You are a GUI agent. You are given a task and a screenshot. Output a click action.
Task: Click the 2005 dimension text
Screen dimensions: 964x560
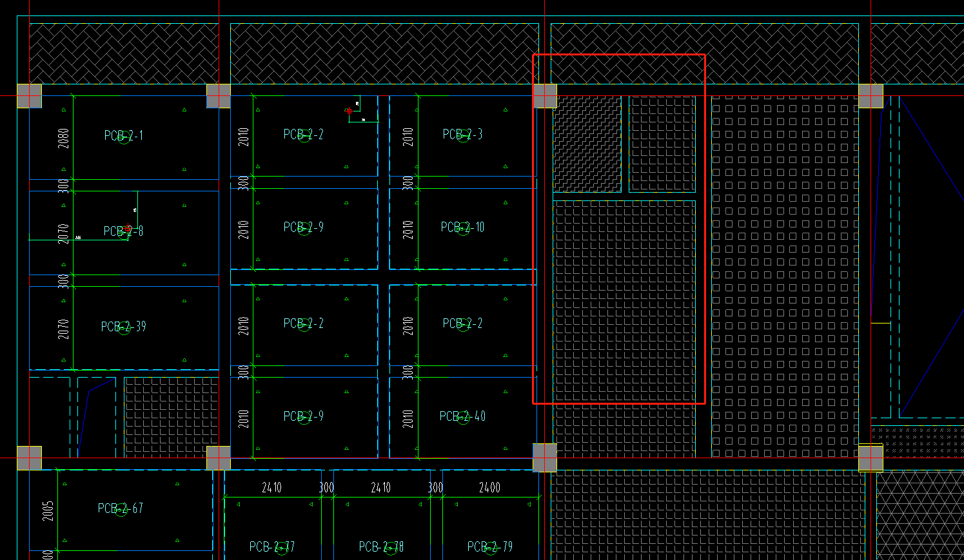click(x=48, y=511)
